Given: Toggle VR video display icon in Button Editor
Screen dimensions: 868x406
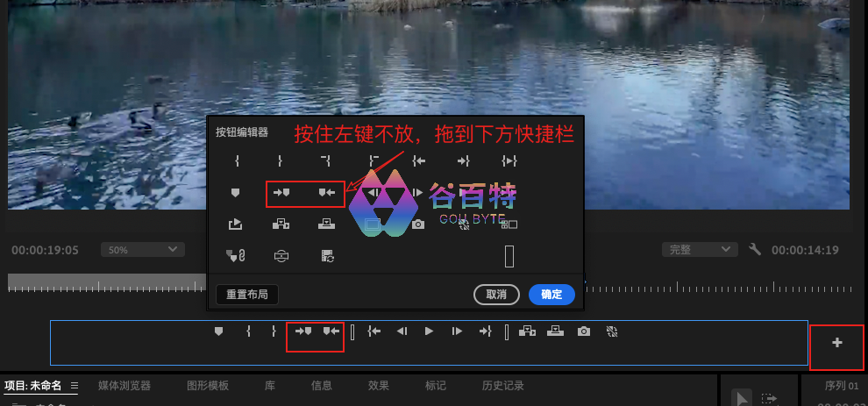Looking at the screenshot, I should [281, 256].
